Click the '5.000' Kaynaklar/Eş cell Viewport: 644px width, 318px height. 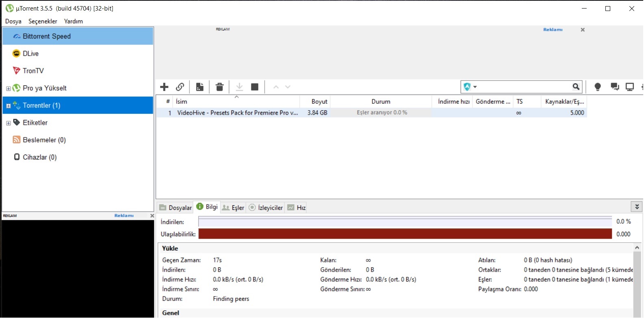pos(577,113)
